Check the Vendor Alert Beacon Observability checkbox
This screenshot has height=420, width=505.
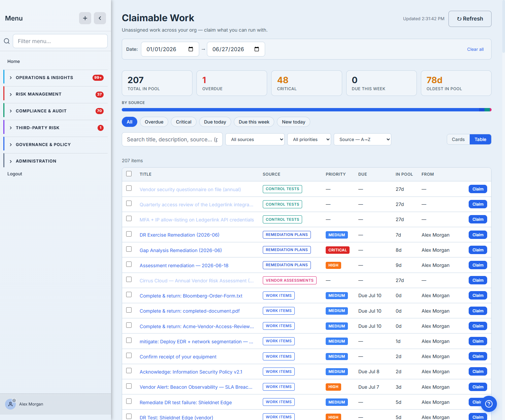click(129, 386)
